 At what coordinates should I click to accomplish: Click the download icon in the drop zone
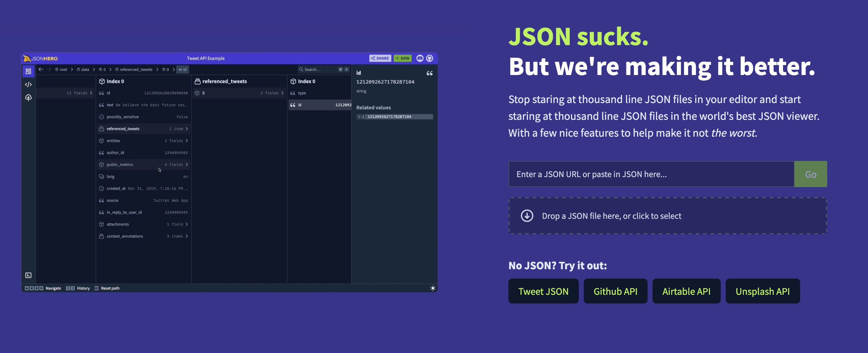[527, 216]
